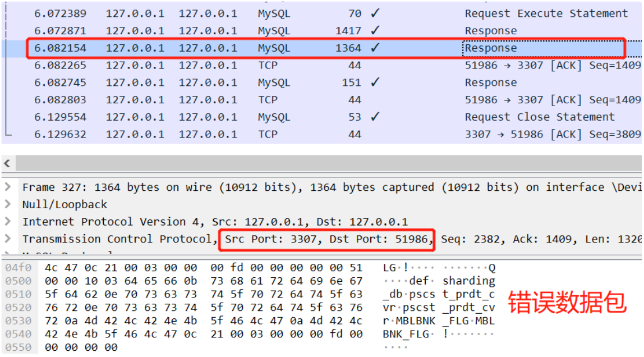This screenshot has width=644, height=357.
Task: Click "Response" info in the 1417-length row
Action: 491,31
